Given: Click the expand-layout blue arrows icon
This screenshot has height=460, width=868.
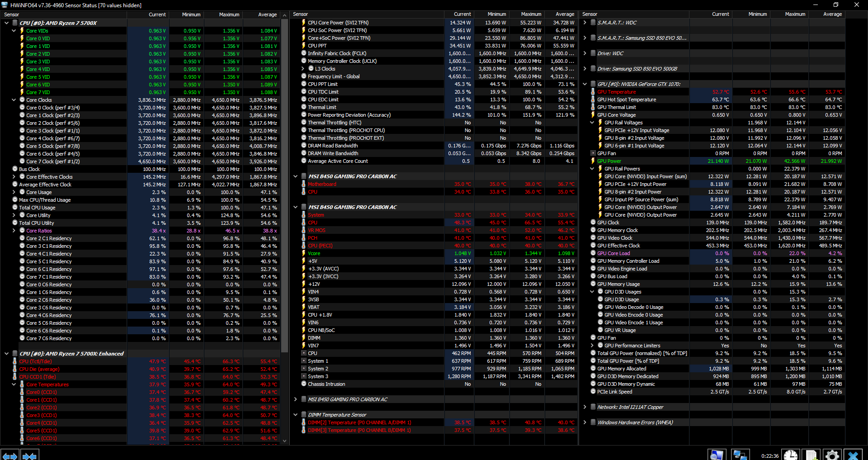Looking at the screenshot, I should [x=9, y=455].
